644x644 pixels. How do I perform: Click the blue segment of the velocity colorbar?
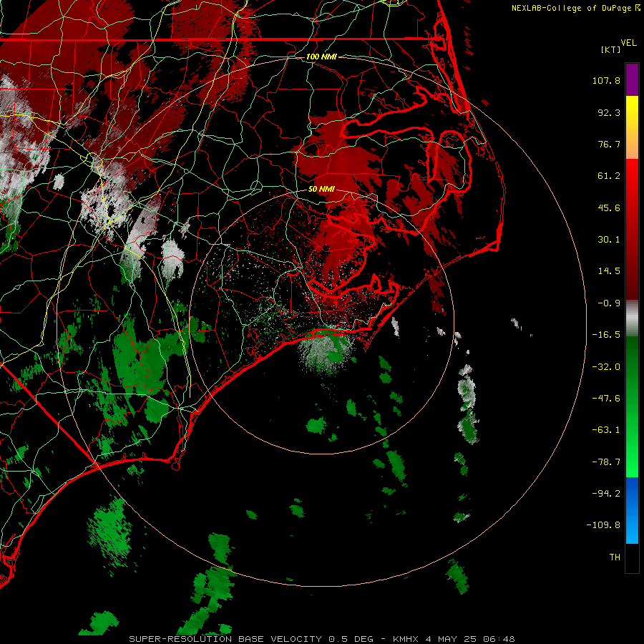(632, 510)
